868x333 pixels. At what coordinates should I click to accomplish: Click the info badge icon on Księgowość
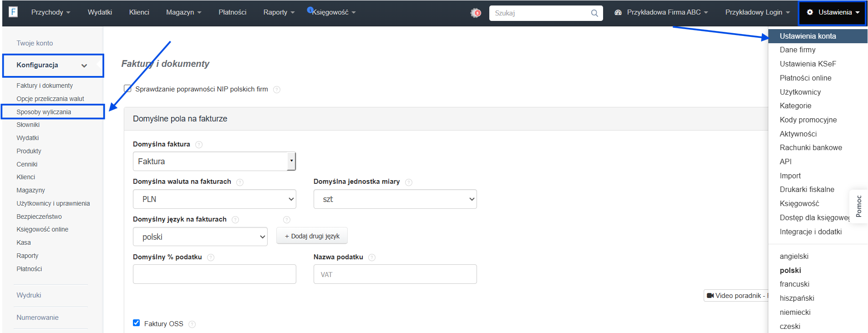310,10
